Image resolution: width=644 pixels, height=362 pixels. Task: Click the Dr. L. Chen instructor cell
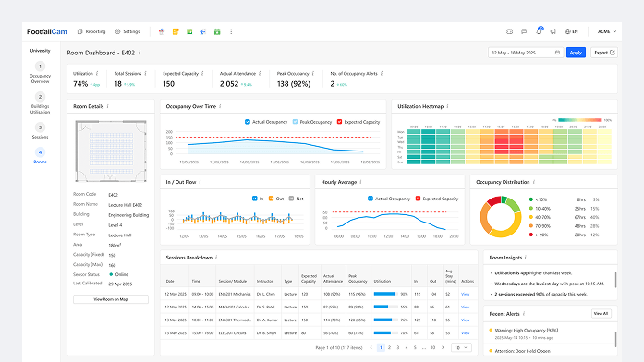point(266,294)
